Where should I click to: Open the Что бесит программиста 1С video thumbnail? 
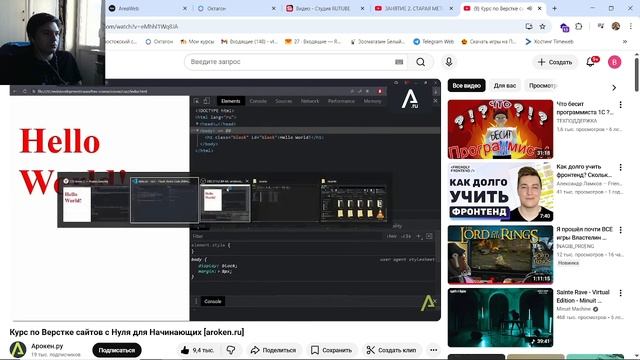[500, 129]
